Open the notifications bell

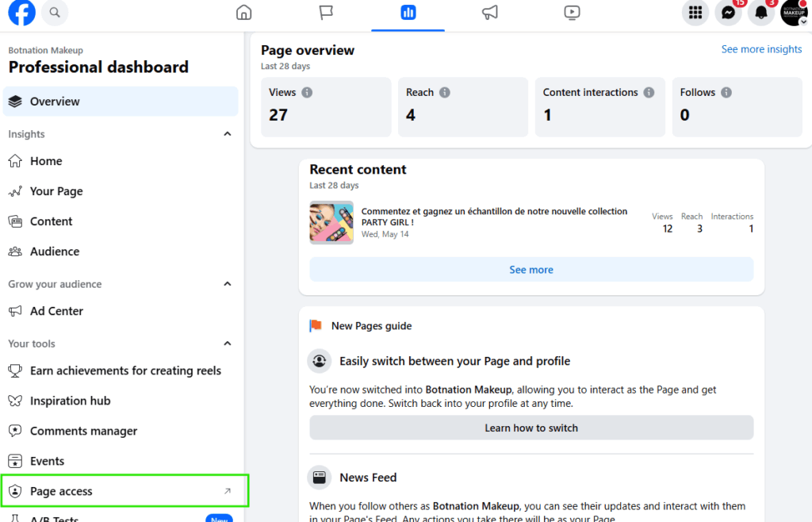(761, 13)
